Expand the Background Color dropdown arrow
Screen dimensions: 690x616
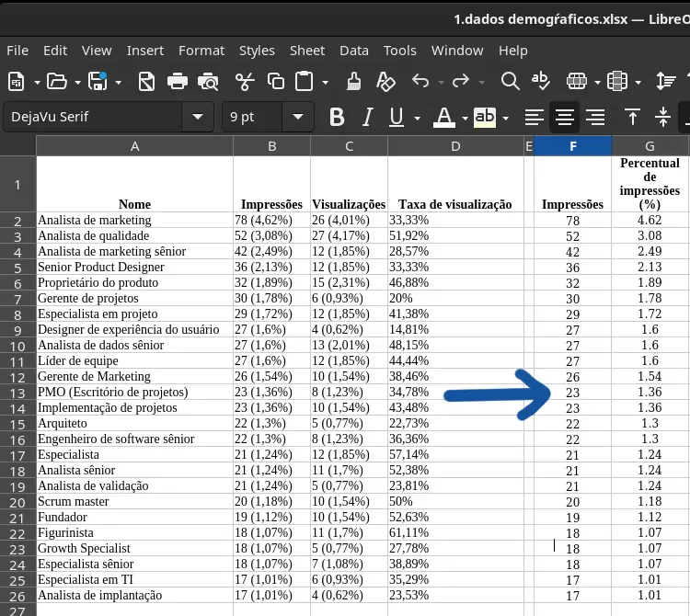click(x=505, y=118)
